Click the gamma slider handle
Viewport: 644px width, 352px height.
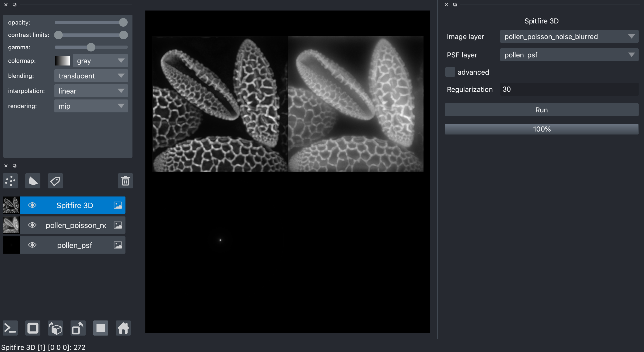[x=91, y=47]
